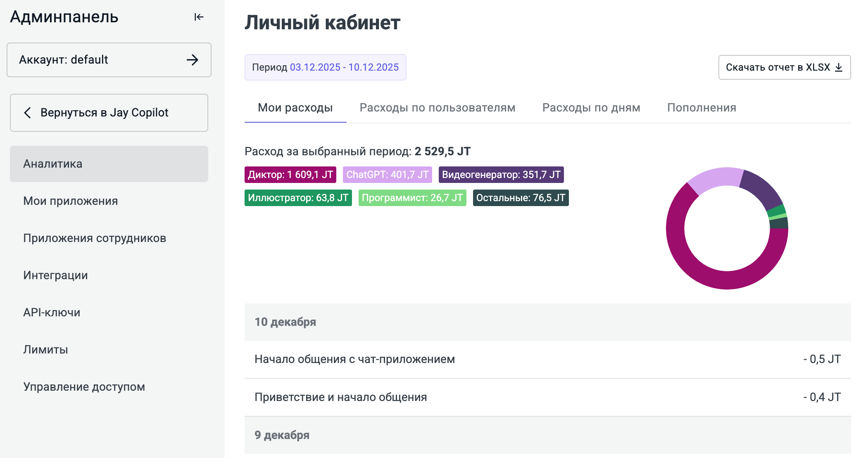Switch to the Расходы по пользователям tab
Image resolution: width=868 pixels, height=458 pixels.
pos(437,108)
